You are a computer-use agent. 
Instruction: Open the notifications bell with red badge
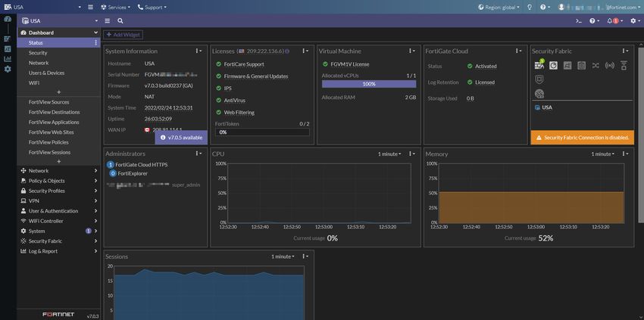pyautogui.click(x=614, y=21)
